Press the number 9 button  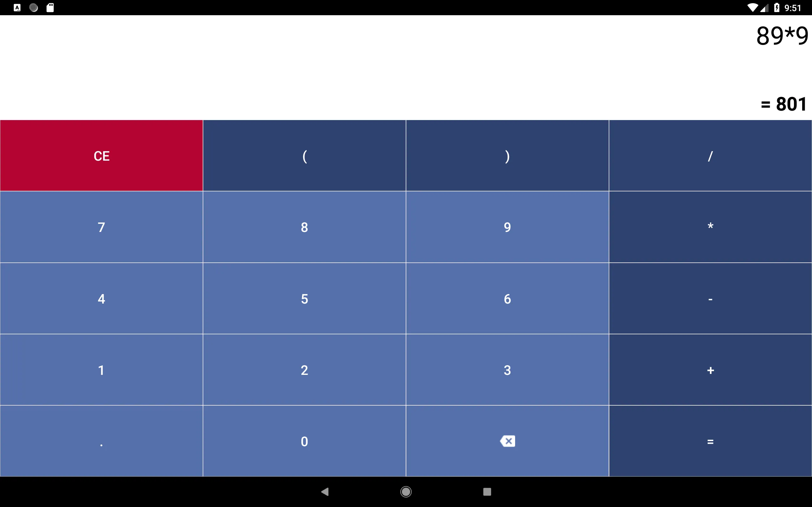[507, 227]
